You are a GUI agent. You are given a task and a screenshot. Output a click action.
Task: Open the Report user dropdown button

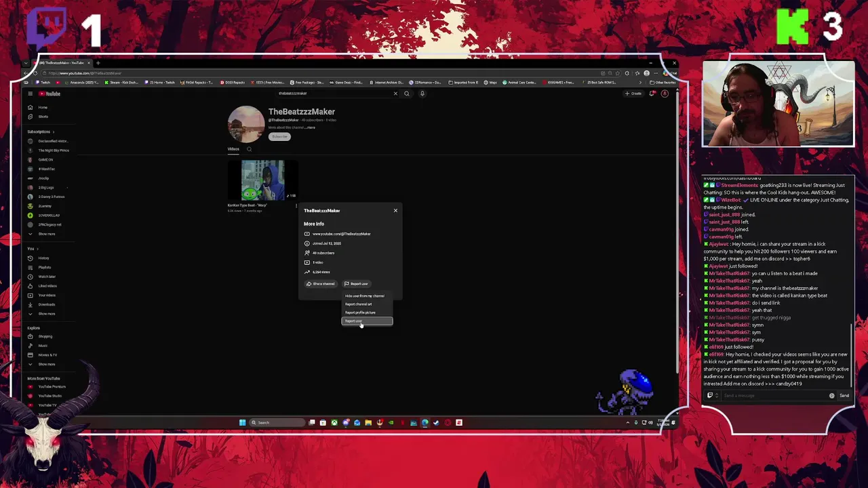356,284
